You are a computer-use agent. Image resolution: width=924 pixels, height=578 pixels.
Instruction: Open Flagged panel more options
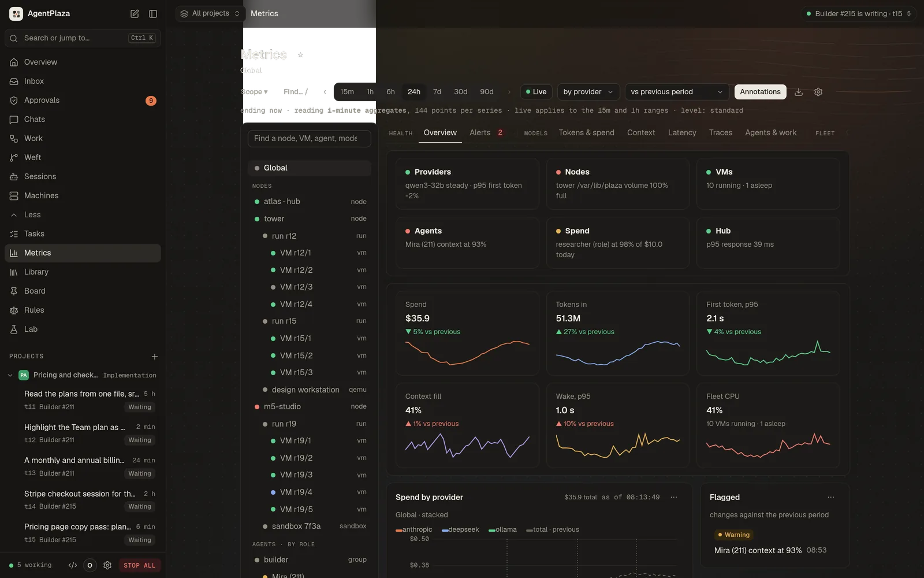830,497
